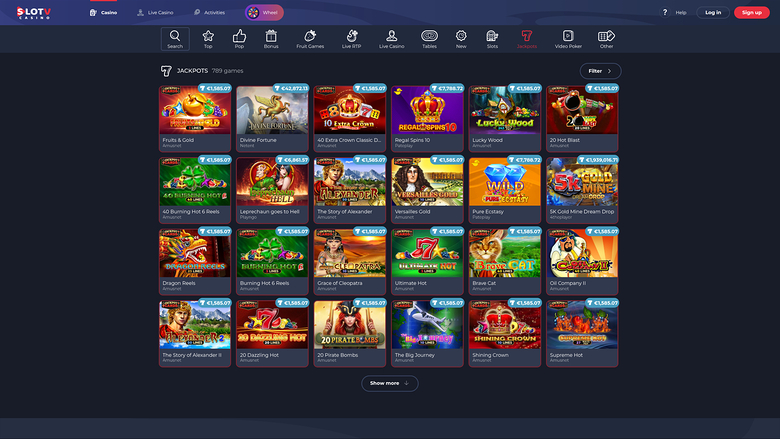The height and width of the screenshot is (439, 780).
Task: Select the Tables category icon
Action: point(429,39)
